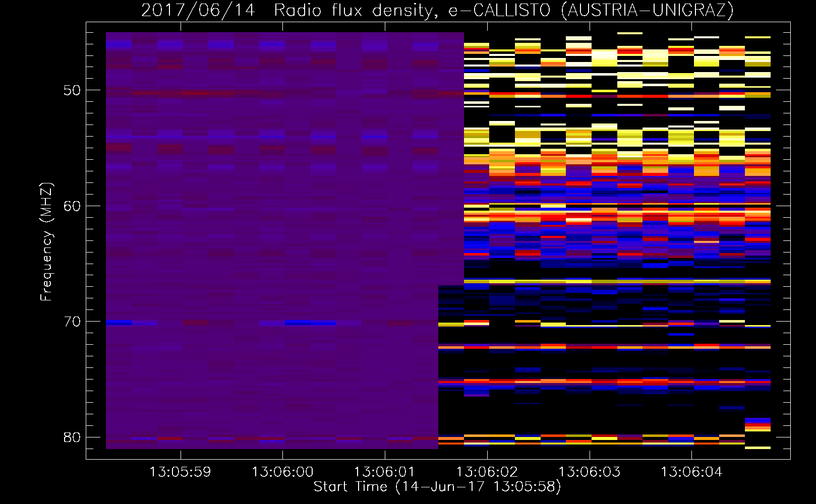This screenshot has width=816, height=504.
Task: Click the plot title "2017/06/14 Radio flux density, e-CALLISTO (AUSTRIA-UNIGRAZ)"
Action: 437,11
